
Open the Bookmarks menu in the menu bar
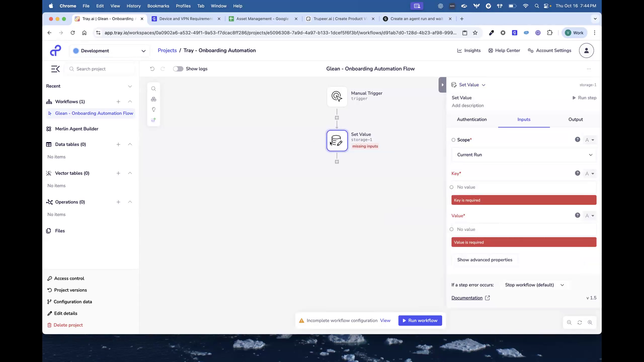pyautogui.click(x=158, y=6)
